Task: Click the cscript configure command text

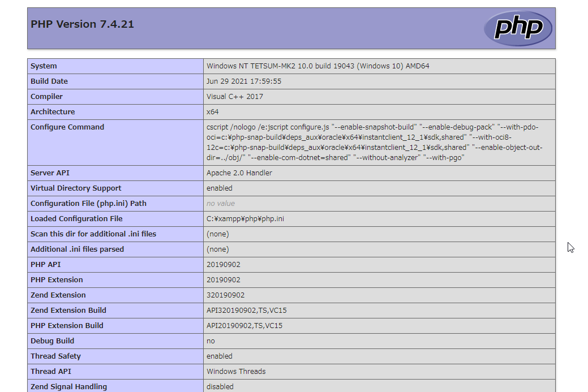Action: (x=374, y=142)
